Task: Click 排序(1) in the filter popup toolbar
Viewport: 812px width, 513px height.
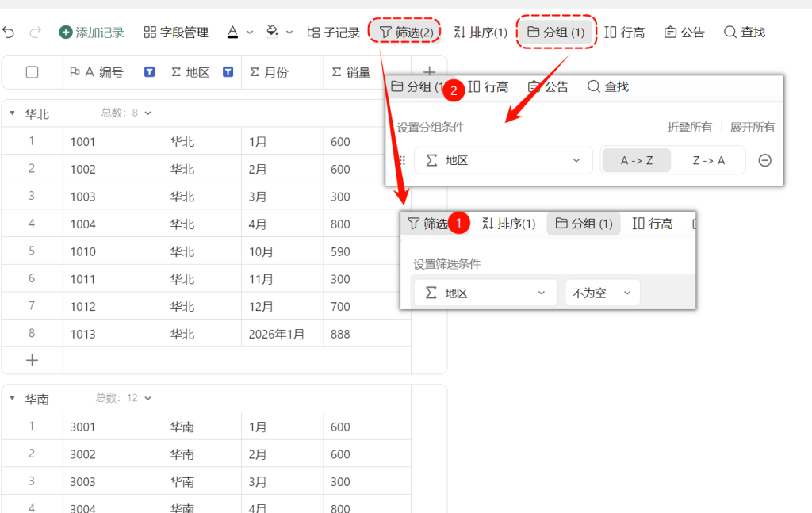Action: point(508,224)
